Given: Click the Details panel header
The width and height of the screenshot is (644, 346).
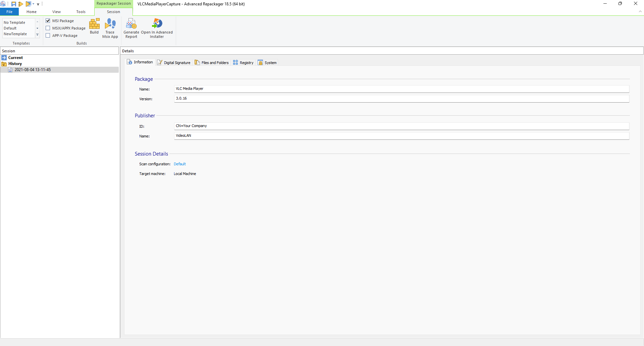Looking at the screenshot, I should pos(382,51).
